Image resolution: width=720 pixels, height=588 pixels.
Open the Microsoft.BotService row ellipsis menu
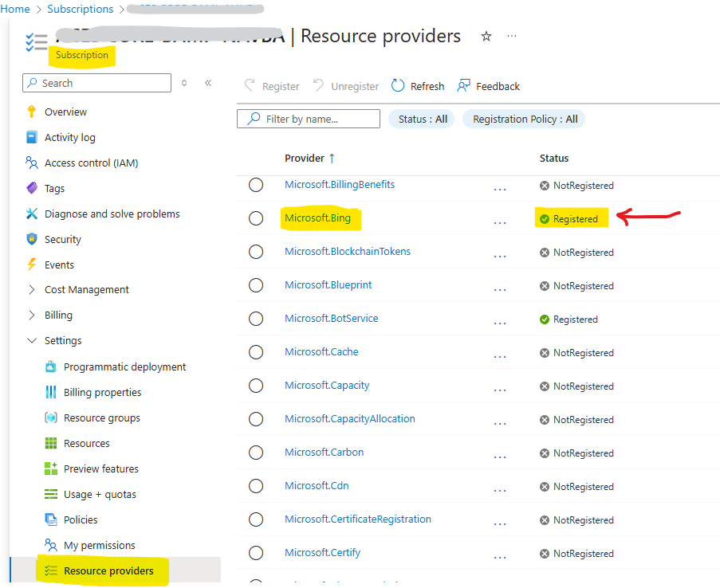pyautogui.click(x=500, y=323)
